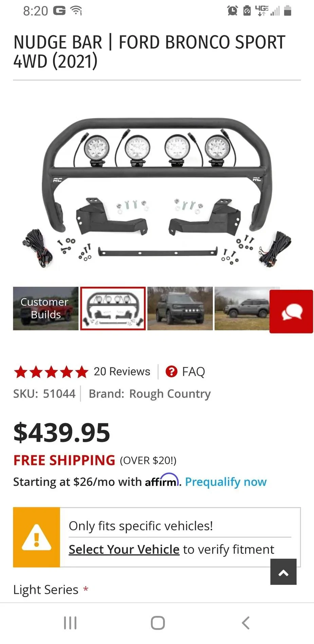314x644 pixels.
Task: View the front Bronco Sport photo thumbnail
Action: click(180, 308)
